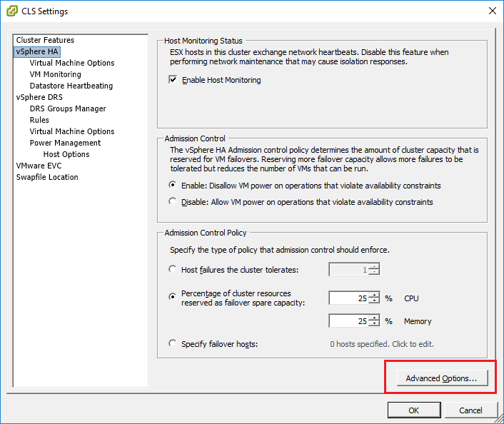This screenshot has width=504, height=424.
Task: Confirm settings with the OK button
Action: pyautogui.click(x=414, y=410)
